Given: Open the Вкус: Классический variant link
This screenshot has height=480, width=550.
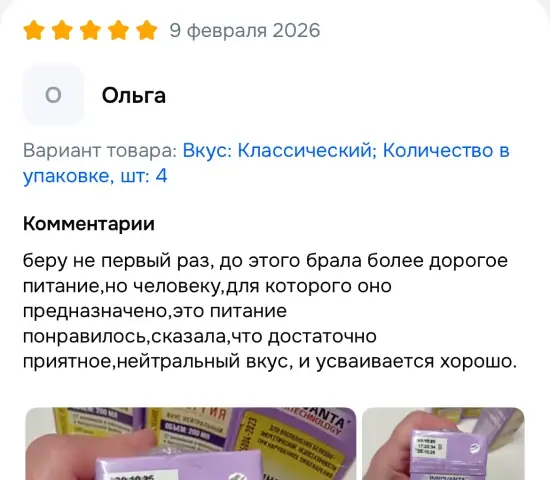Looking at the screenshot, I should click(x=277, y=151).
